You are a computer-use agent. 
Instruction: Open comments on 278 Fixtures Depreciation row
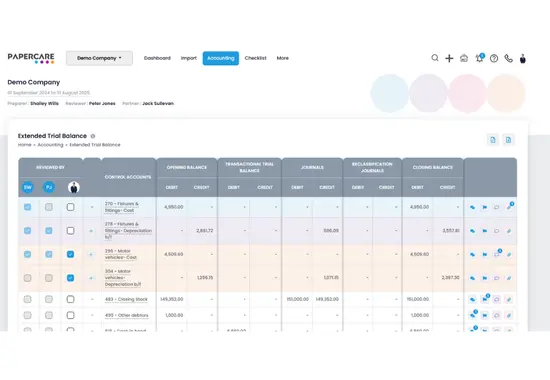[x=496, y=231]
